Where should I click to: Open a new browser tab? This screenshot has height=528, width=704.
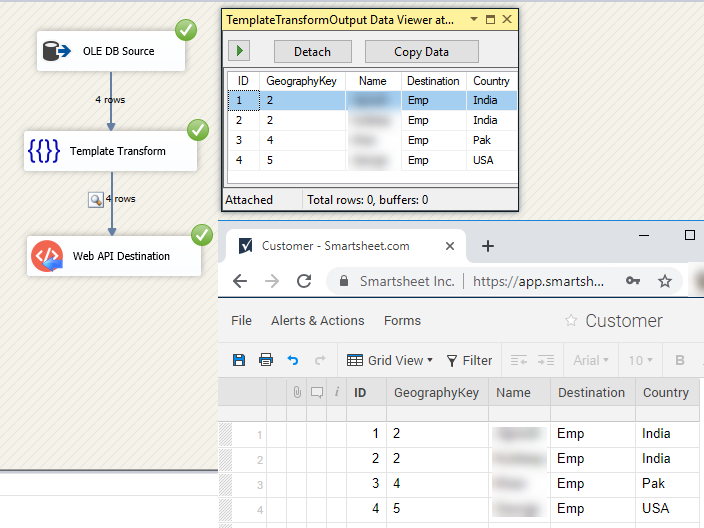(488, 246)
